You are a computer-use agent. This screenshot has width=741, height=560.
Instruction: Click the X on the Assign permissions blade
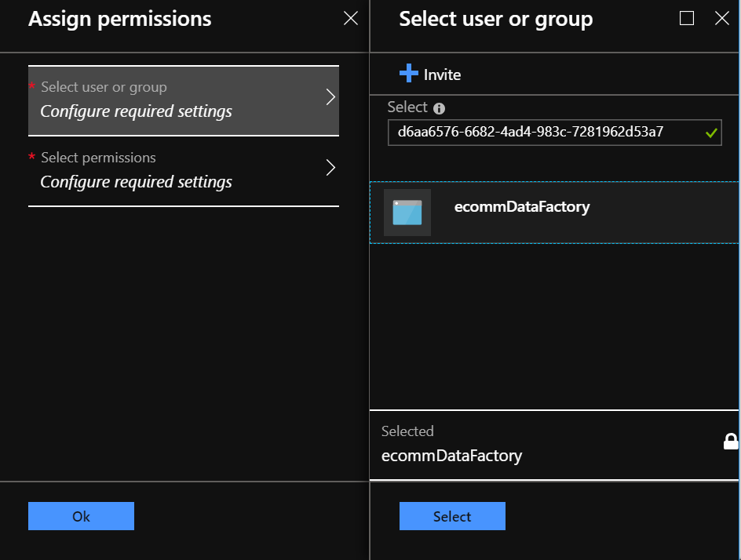click(350, 18)
